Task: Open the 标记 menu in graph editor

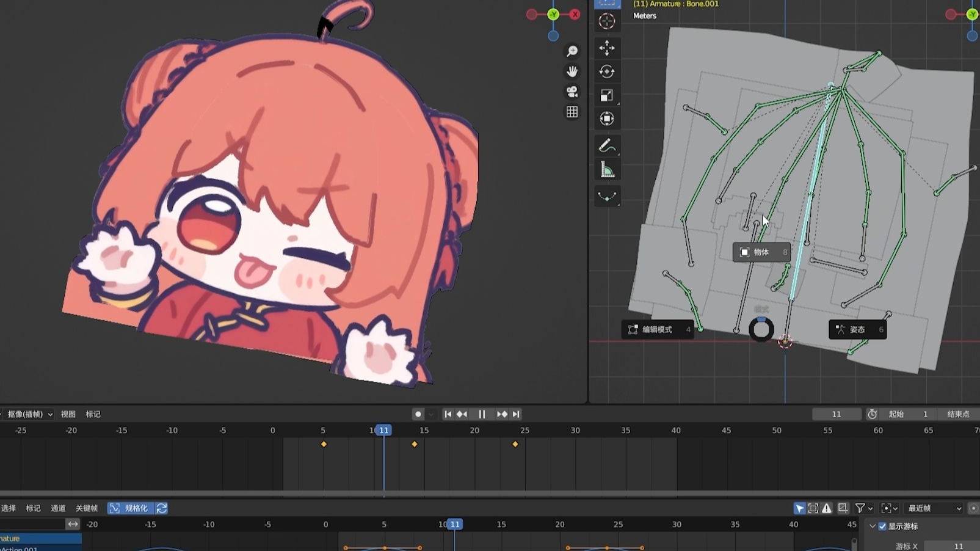Action: [x=33, y=508]
